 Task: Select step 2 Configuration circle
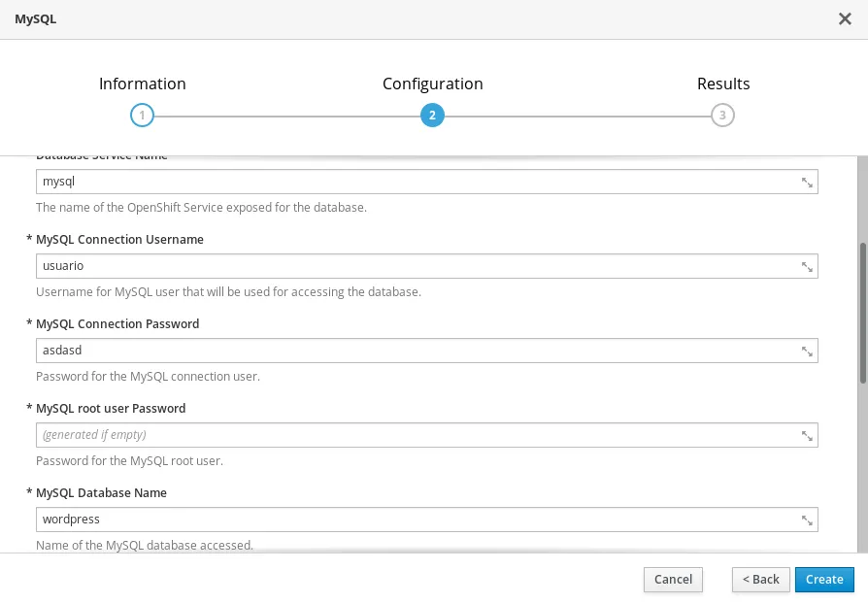[x=432, y=116]
